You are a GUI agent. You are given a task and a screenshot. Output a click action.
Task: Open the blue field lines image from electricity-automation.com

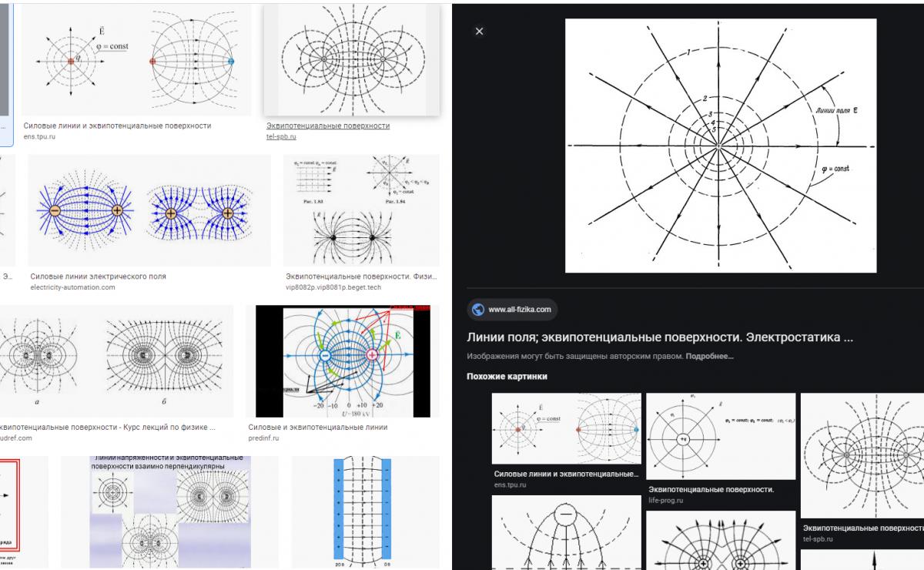click(149, 210)
